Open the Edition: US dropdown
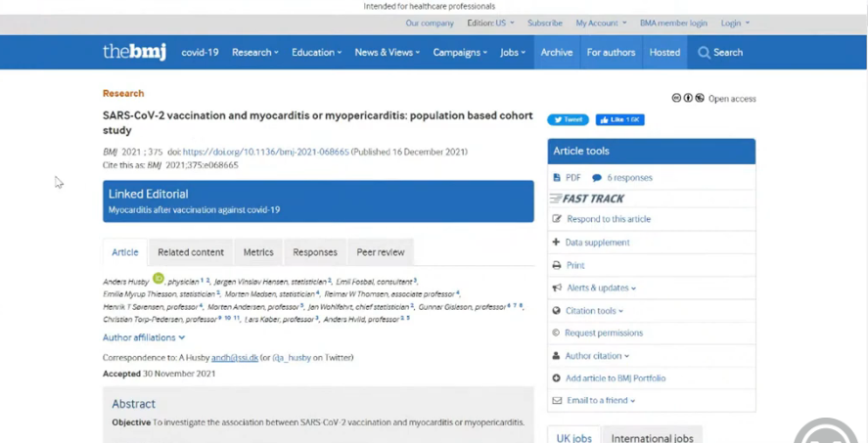This screenshot has height=443, width=868. (x=490, y=22)
